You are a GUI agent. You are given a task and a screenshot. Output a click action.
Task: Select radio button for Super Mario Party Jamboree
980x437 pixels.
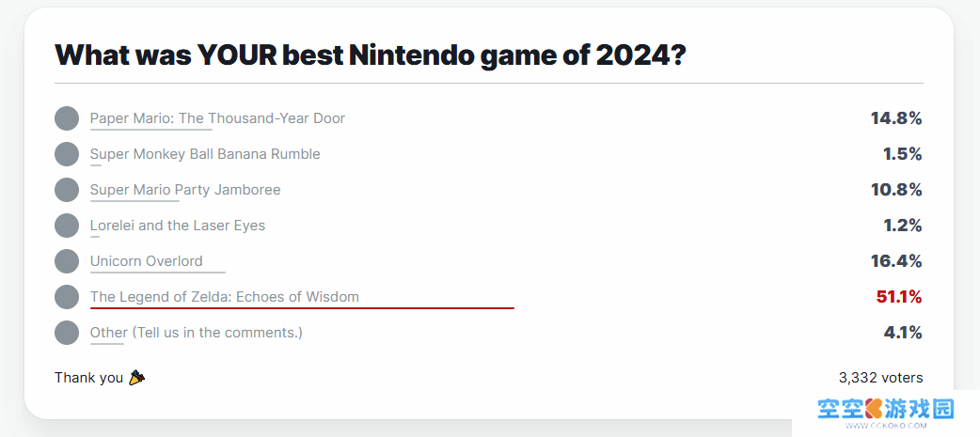[x=67, y=190]
